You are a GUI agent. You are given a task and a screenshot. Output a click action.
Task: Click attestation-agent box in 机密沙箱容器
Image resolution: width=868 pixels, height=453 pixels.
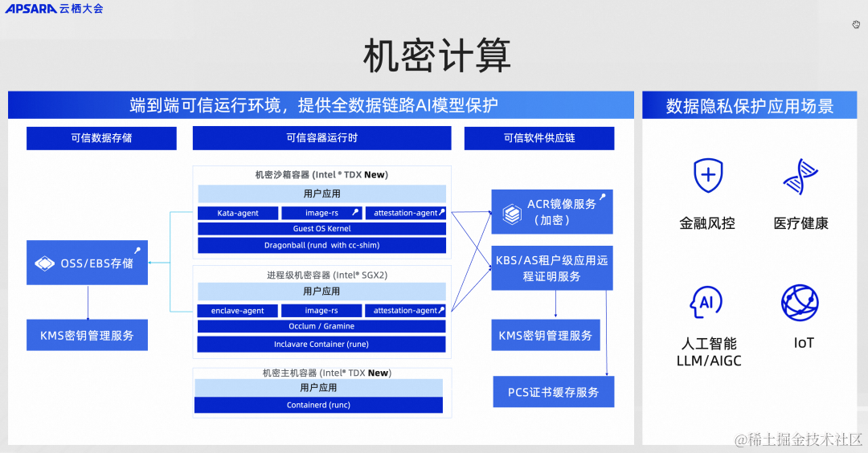[x=406, y=213]
